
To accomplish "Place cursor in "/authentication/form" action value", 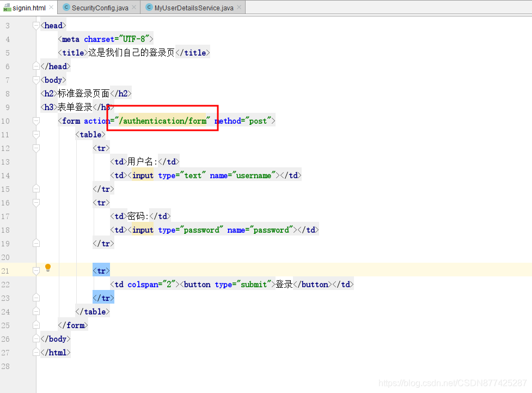I will (x=162, y=121).
